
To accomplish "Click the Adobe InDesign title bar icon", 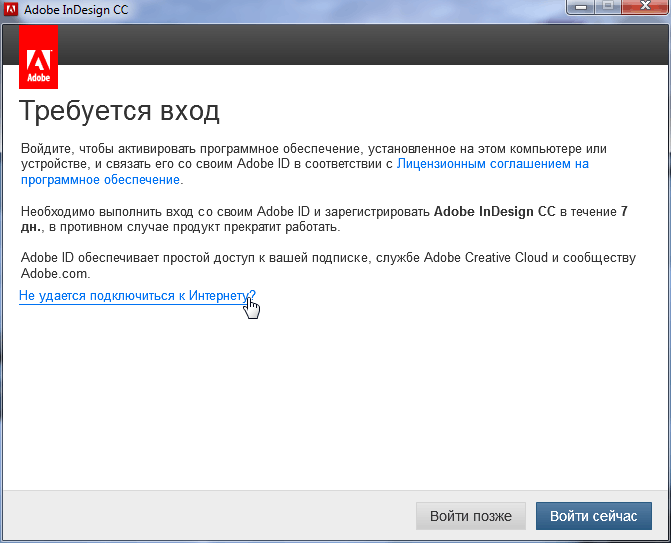I will click(11, 9).
